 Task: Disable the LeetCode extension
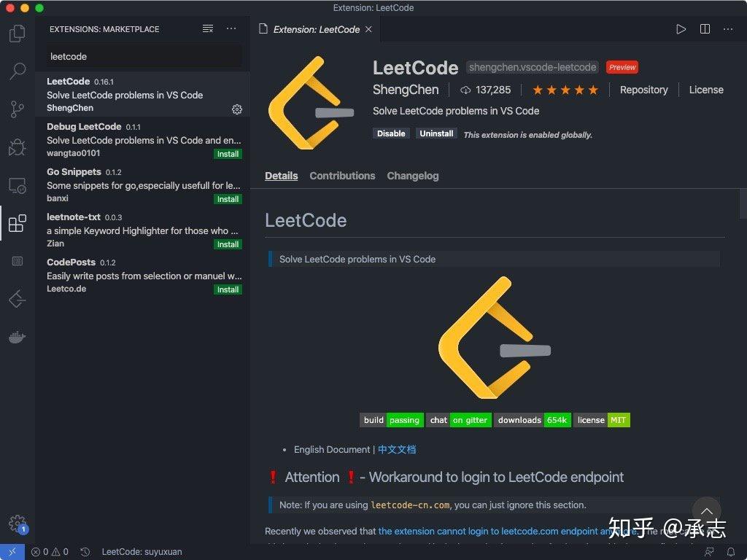tap(391, 133)
